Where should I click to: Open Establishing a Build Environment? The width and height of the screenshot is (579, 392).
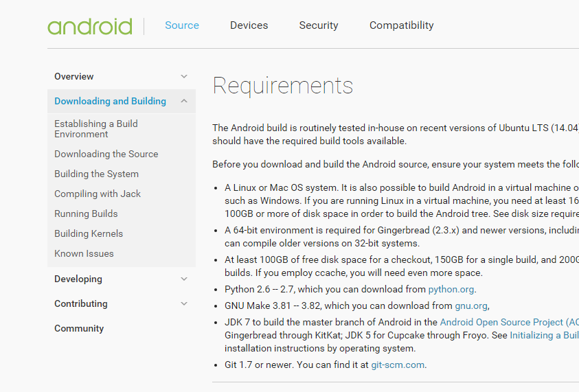(x=96, y=129)
